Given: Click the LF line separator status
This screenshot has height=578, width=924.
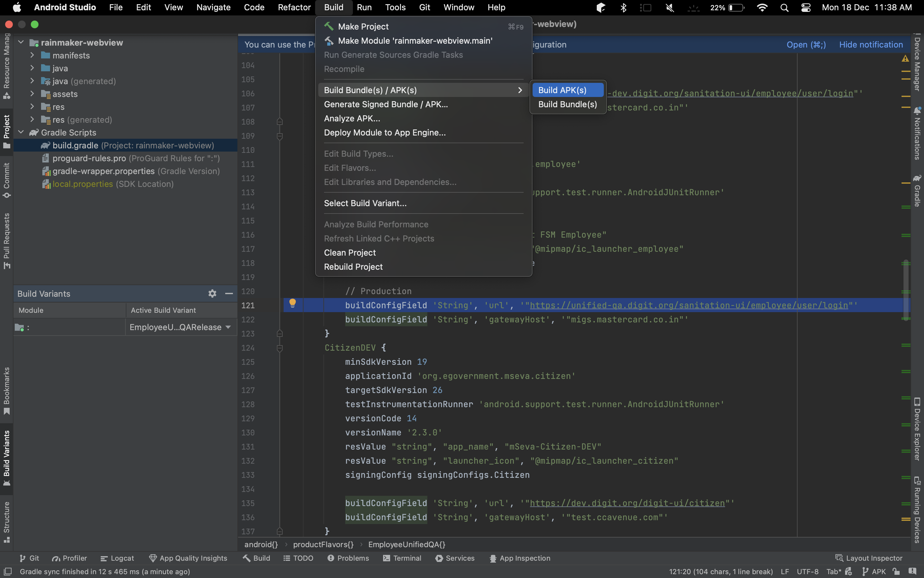Looking at the screenshot, I should click(785, 572).
